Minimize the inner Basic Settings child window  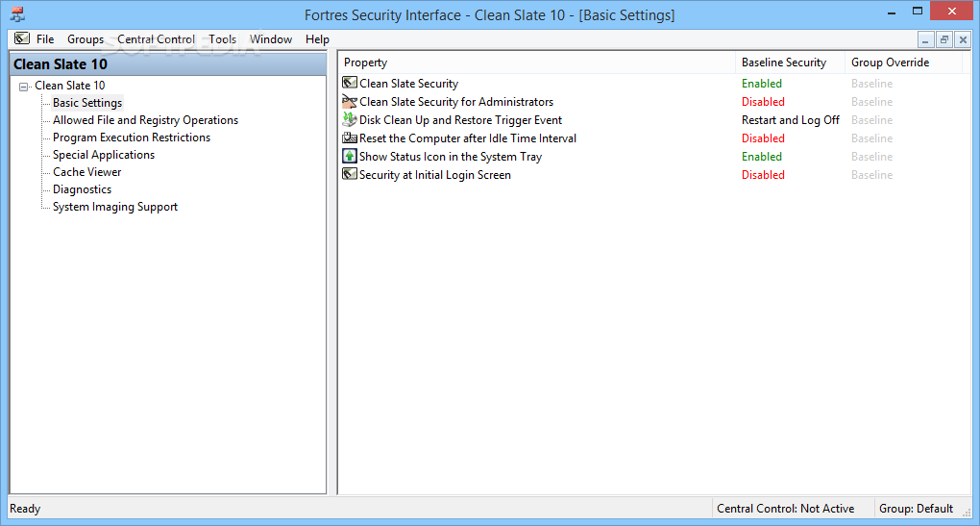pos(925,40)
